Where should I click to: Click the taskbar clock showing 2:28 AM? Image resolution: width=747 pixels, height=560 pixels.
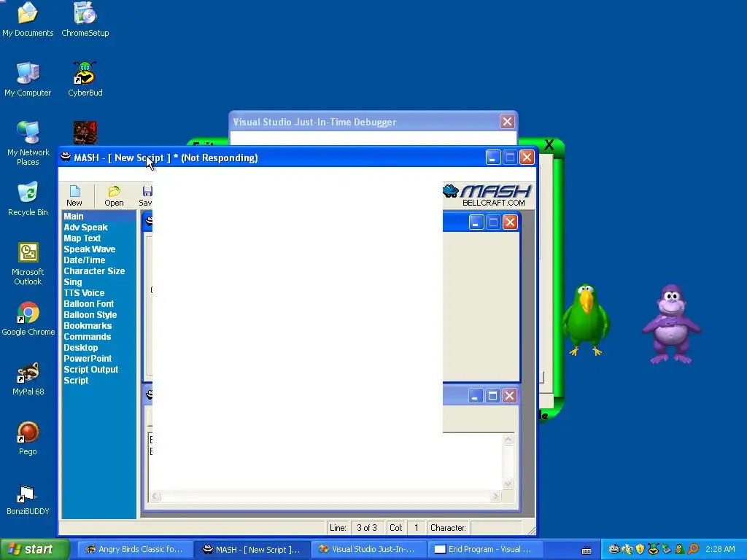[720, 550]
